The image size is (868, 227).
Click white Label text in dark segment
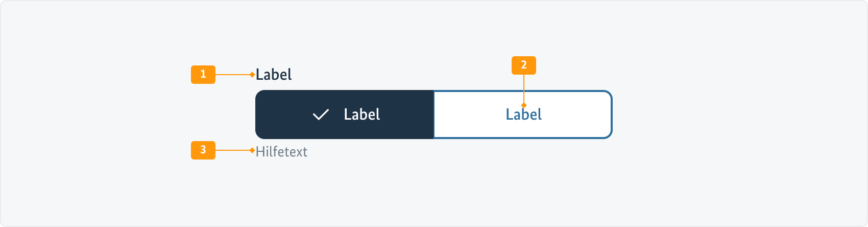pyautogui.click(x=361, y=115)
